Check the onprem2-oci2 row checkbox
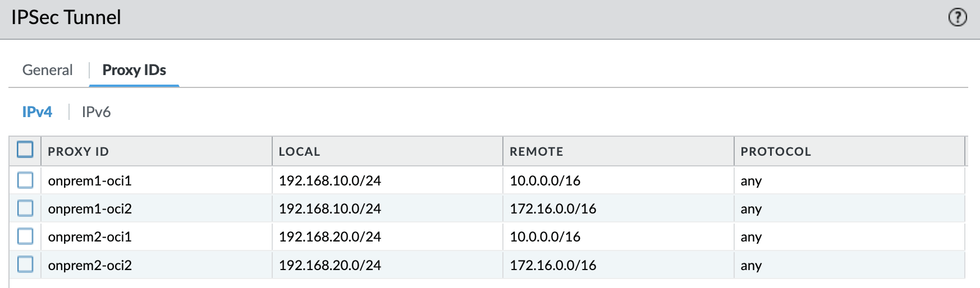980x288 pixels. [x=25, y=264]
